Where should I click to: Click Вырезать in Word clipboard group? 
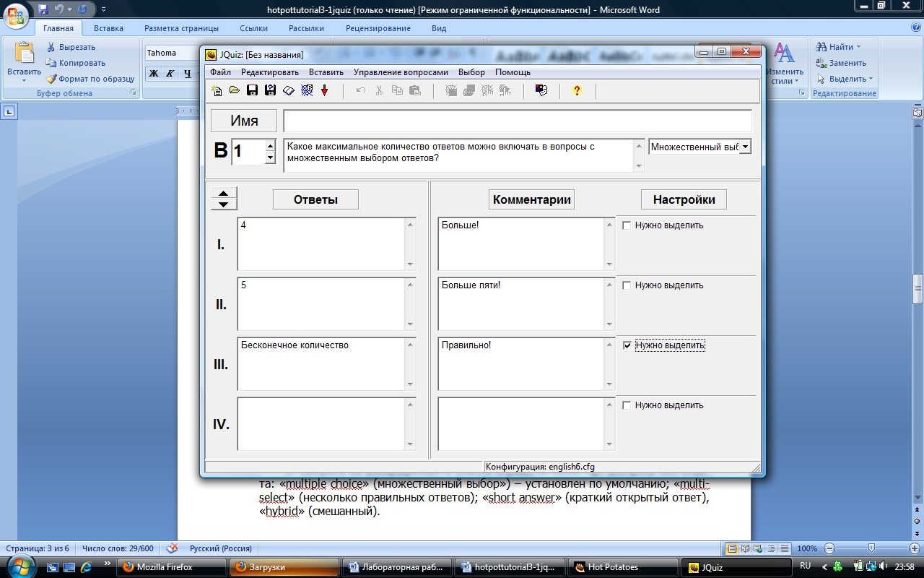point(70,47)
